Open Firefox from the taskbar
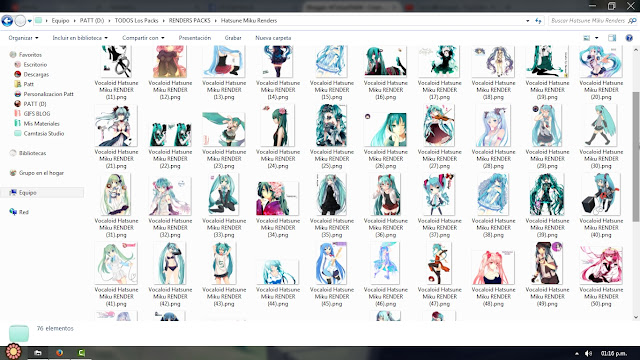This screenshot has width=640, height=360. tap(60, 353)
